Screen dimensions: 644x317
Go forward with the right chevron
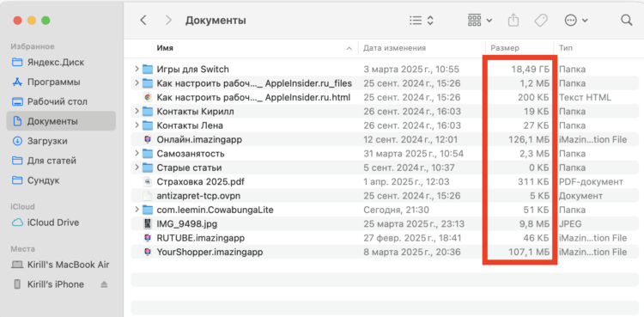coord(168,20)
